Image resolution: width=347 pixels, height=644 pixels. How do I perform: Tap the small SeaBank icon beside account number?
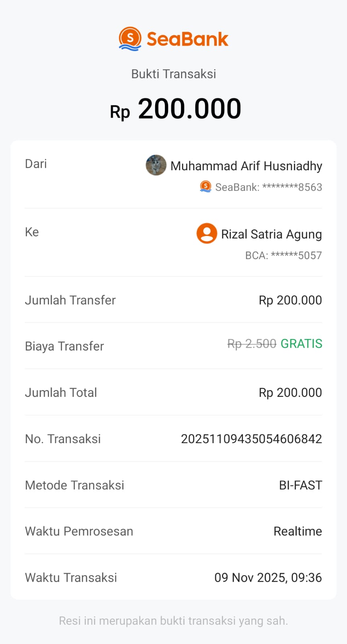(205, 187)
